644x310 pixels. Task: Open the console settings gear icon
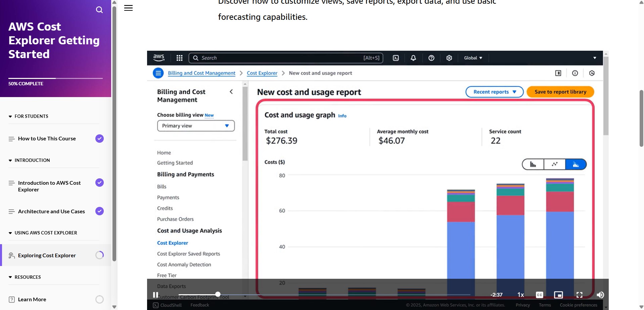449,58
